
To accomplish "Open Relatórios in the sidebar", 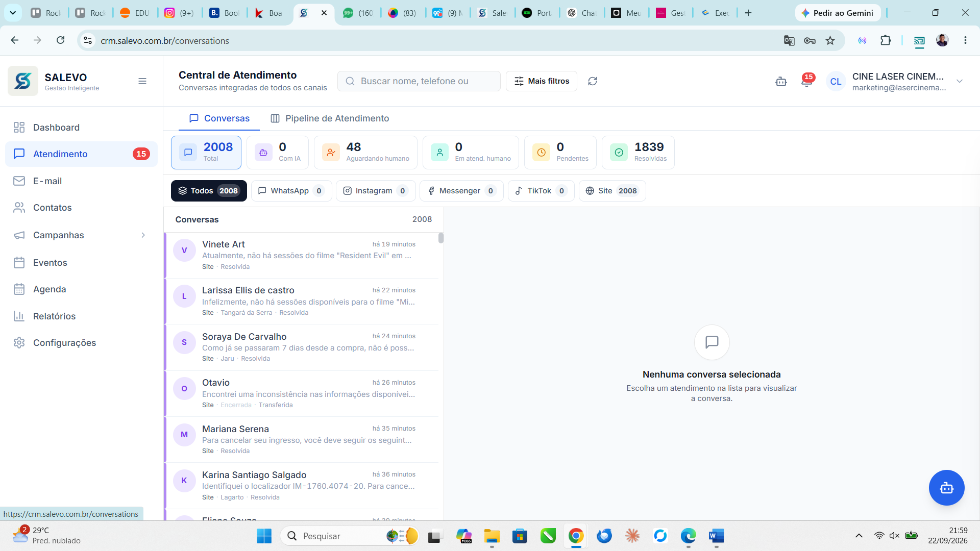I will pos(82,316).
